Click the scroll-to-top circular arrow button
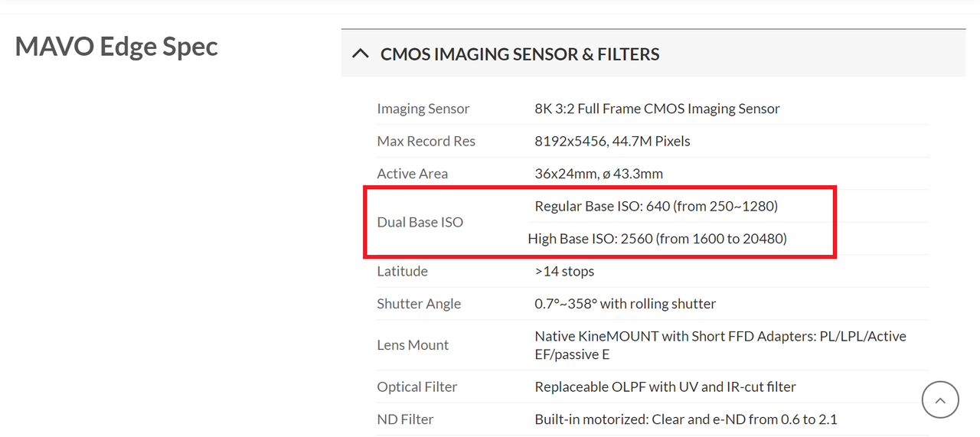This screenshot has height=437, width=980. [940, 399]
